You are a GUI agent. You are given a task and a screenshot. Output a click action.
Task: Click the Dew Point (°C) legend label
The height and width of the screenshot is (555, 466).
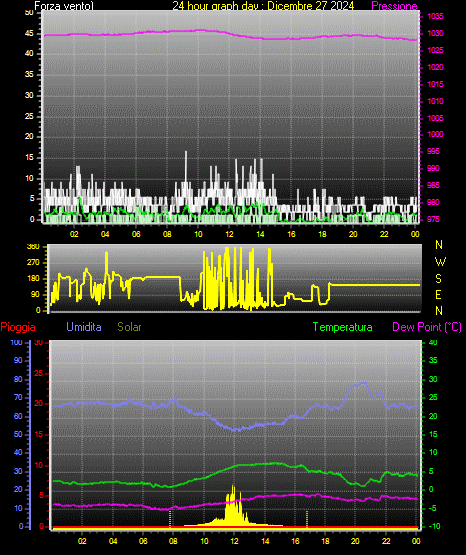coord(427,327)
